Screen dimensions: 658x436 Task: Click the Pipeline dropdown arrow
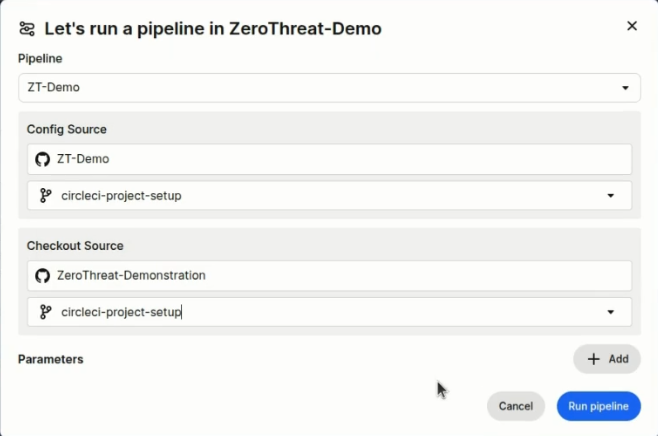pyautogui.click(x=626, y=87)
